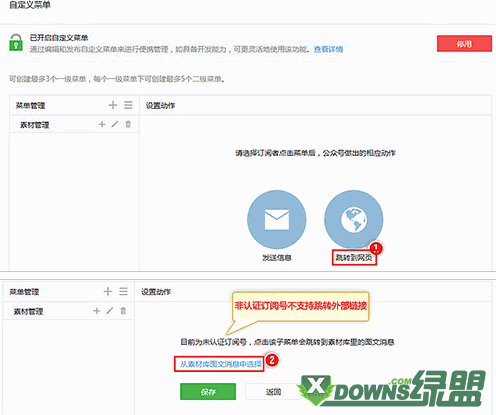The width and height of the screenshot is (496, 415).
Task: Add submenu under lower 素材管理 row
Action: [97, 311]
